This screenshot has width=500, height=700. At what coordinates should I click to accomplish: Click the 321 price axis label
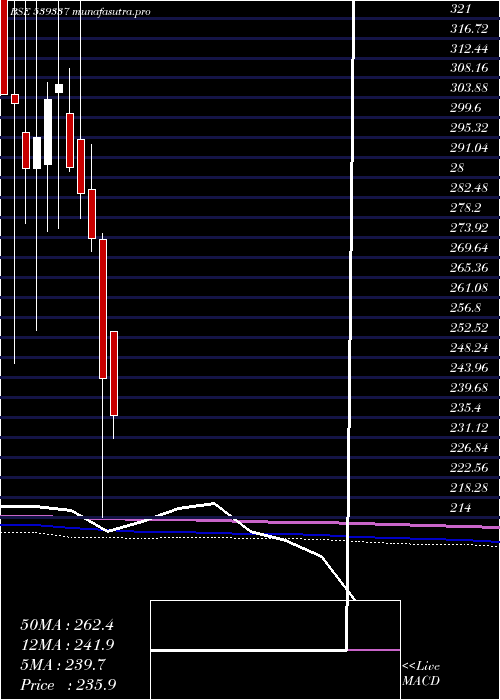461,9
